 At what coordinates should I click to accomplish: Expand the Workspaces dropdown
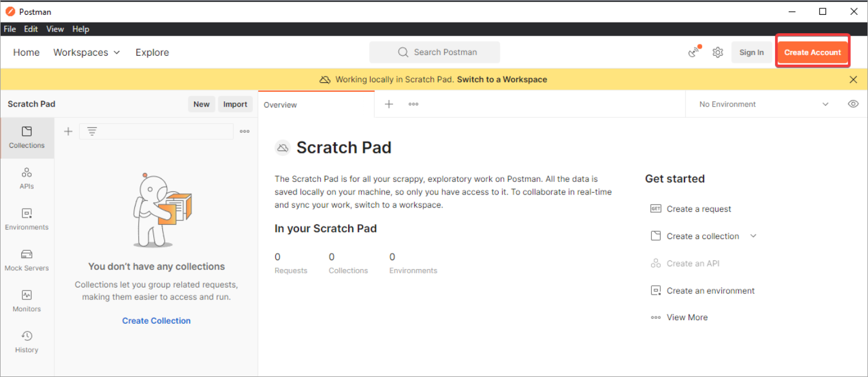tap(86, 52)
